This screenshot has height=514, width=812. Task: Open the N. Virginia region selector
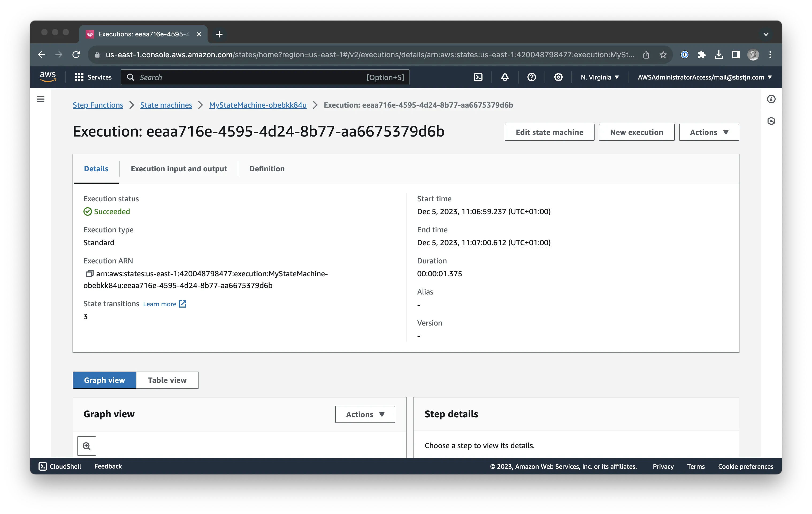click(600, 77)
